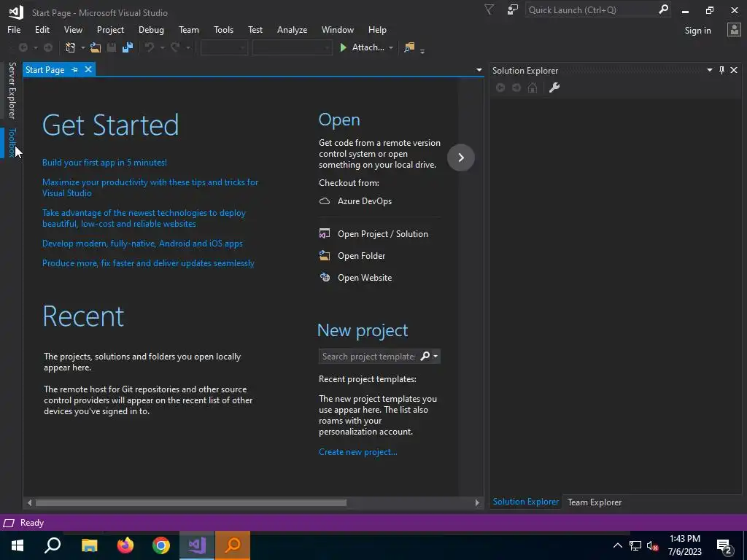Close the Start Page tab
This screenshot has height=560, width=747.
pos(88,69)
